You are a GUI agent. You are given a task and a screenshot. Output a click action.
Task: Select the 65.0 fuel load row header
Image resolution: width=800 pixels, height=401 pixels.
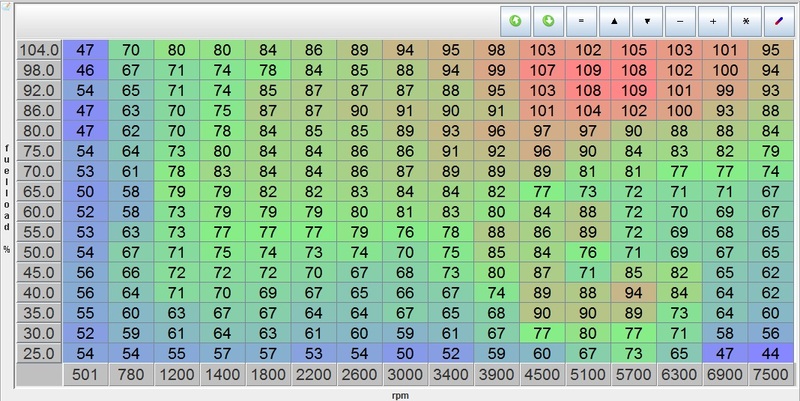click(39, 191)
